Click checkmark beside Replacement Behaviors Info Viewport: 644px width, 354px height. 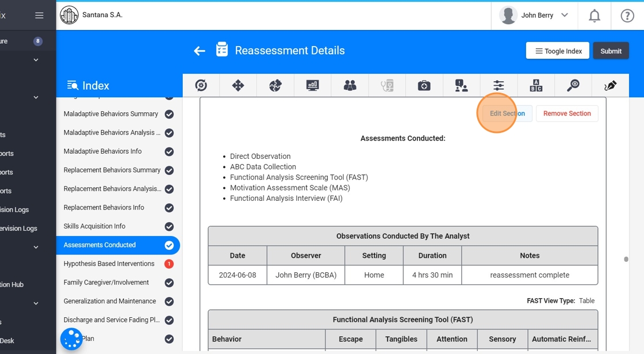tap(169, 208)
